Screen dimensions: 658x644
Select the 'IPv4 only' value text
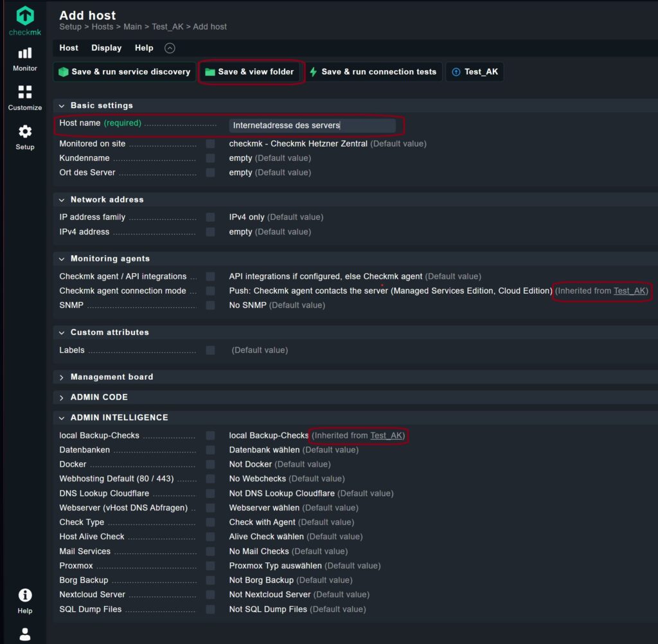(246, 217)
